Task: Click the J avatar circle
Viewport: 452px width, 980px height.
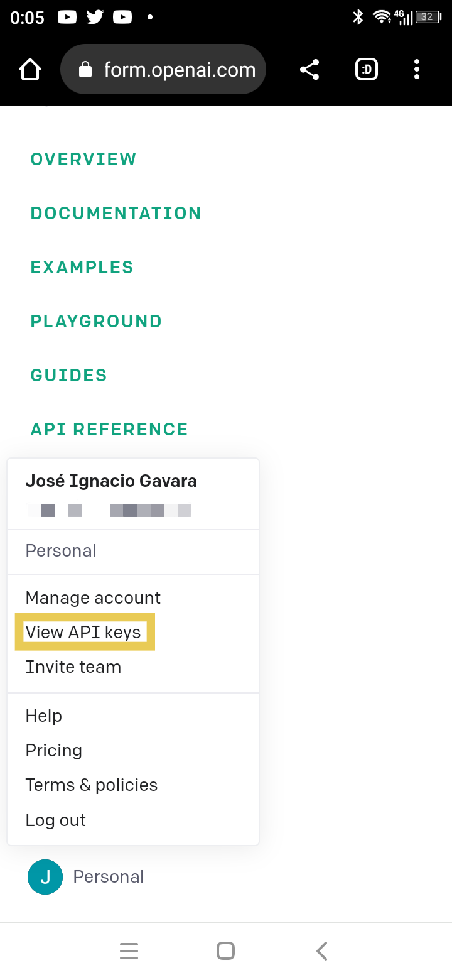Action: point(45,876)
